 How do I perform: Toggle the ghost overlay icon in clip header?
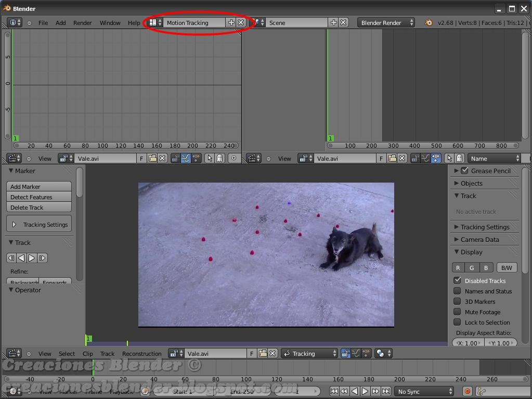pos(219,158)
